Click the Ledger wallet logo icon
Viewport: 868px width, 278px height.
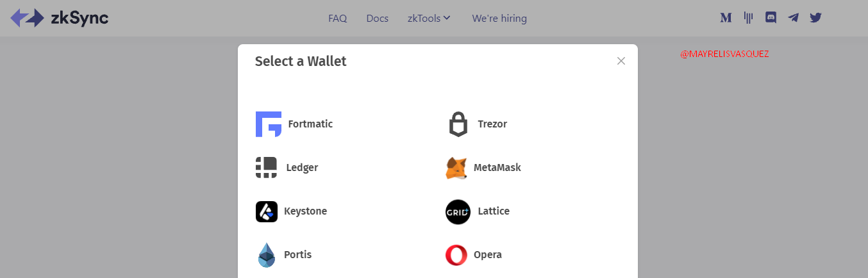[267, 168]
